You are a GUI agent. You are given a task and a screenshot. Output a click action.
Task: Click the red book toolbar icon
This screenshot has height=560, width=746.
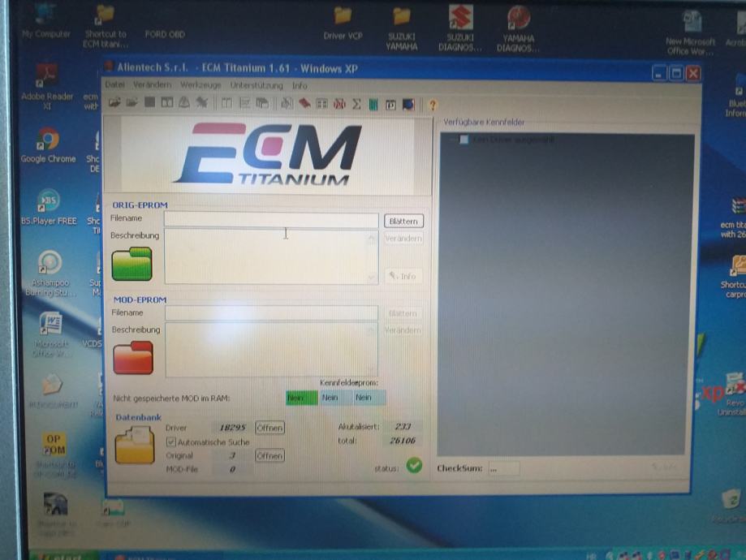(304, 103)
